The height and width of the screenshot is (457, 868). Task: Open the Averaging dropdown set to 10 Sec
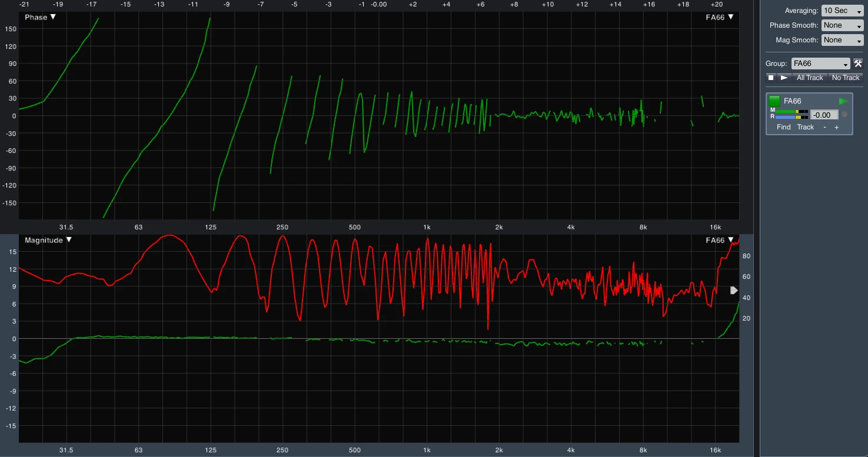point(842,11)
